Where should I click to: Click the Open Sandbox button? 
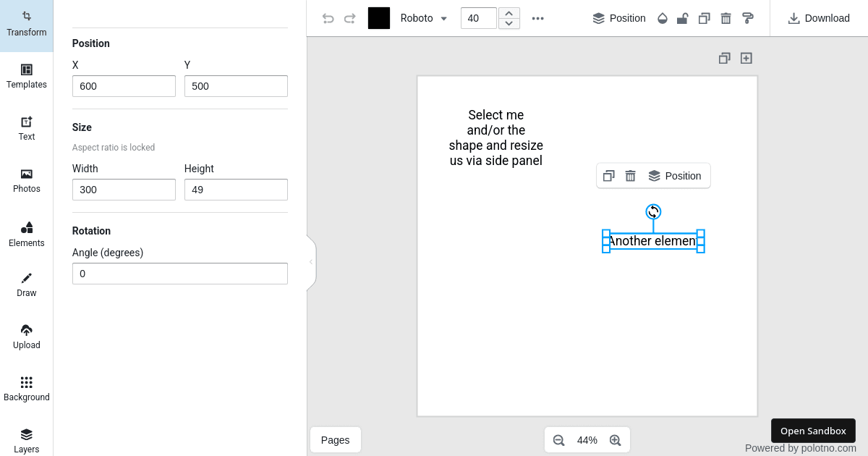pyautogui.click(x=813, y=431)
